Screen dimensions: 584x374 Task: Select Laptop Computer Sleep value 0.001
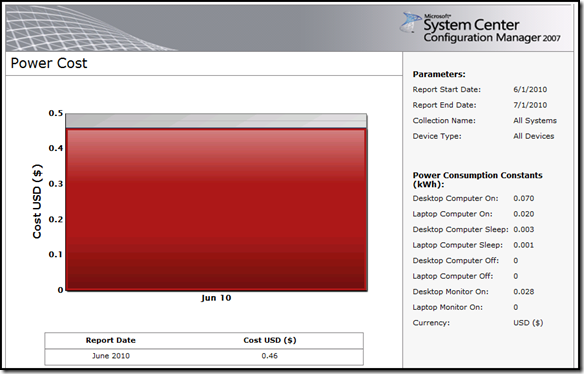(524, 245)
